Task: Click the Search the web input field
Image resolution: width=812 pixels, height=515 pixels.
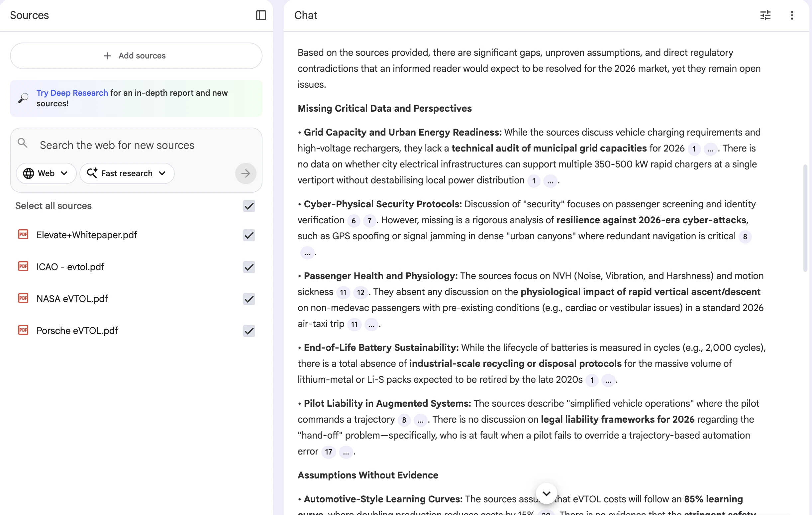Action: click(135, 145)
